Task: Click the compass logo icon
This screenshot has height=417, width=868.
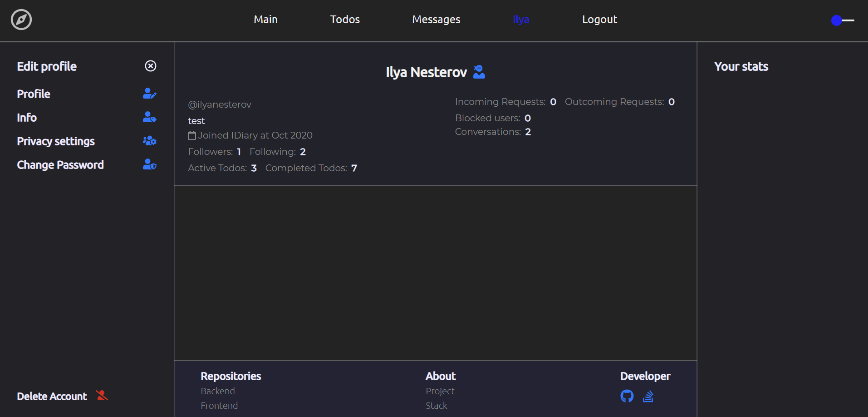Action: 21,20
